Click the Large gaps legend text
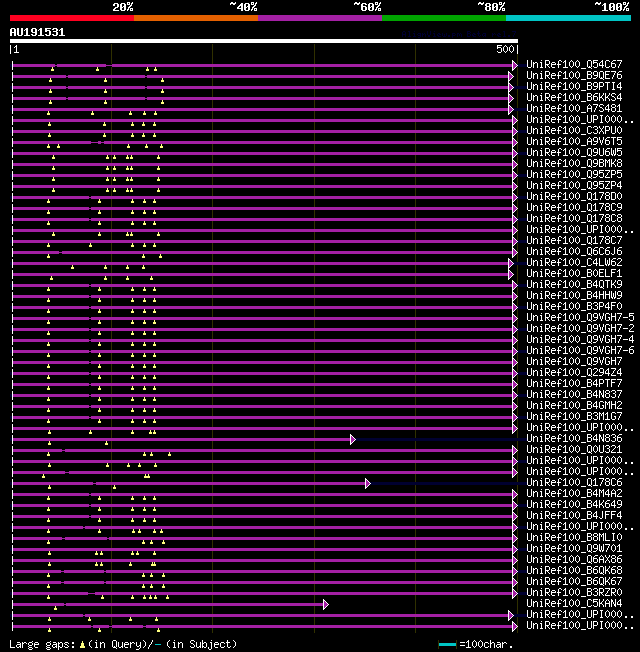This screenshot has width=640, height=652. pyautogui.click(x=123, y=645)
